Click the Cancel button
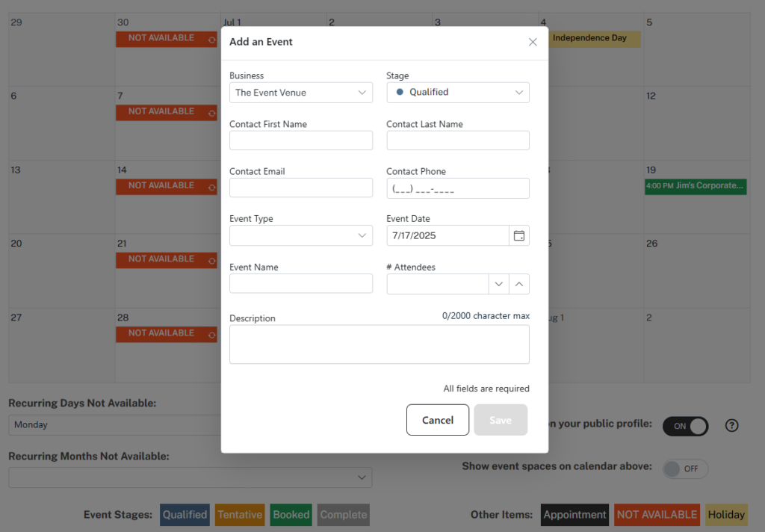 438,420
